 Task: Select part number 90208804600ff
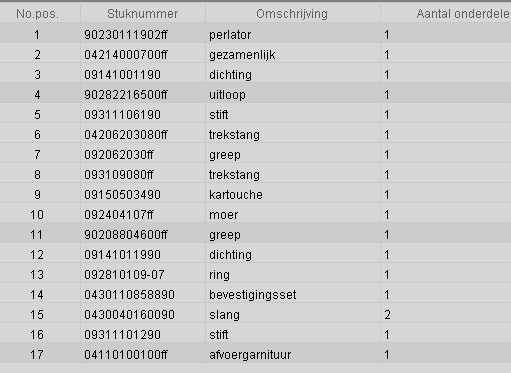(x=126, y=235)
